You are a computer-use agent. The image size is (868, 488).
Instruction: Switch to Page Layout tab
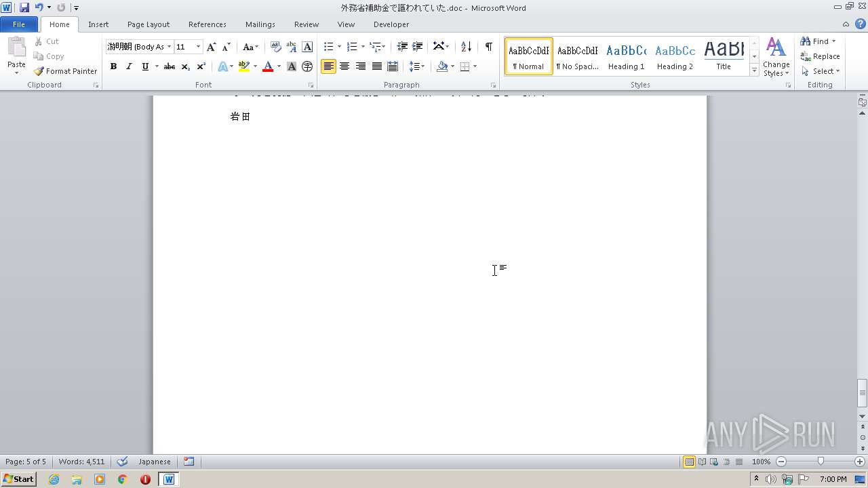[x=149, y=24]
